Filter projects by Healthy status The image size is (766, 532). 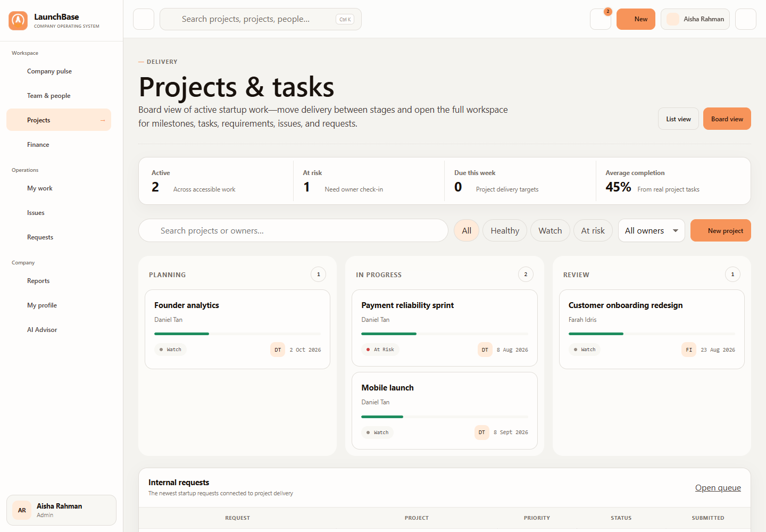[505, 230]
